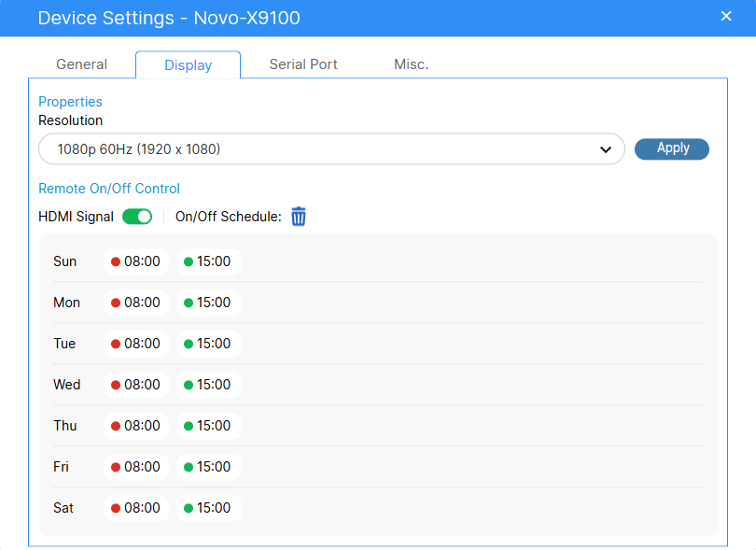Open Friday's 08:00 time entry

[x=136, y=467]
